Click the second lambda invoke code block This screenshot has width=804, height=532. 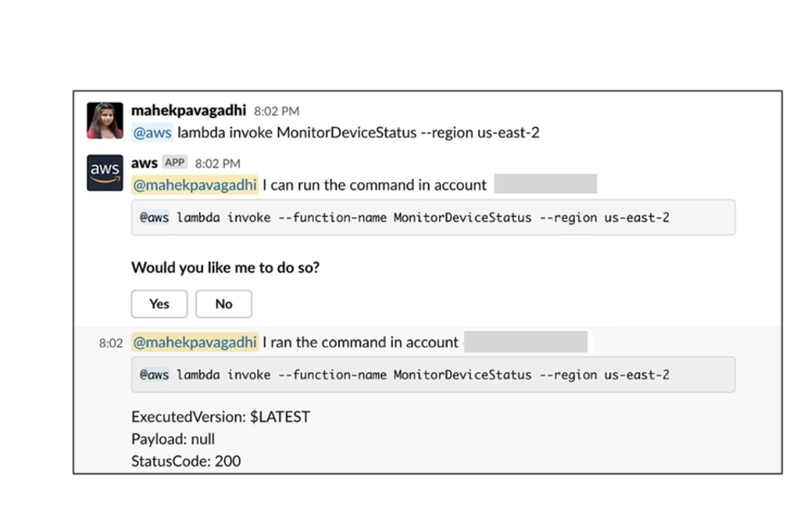pos(434,374)
